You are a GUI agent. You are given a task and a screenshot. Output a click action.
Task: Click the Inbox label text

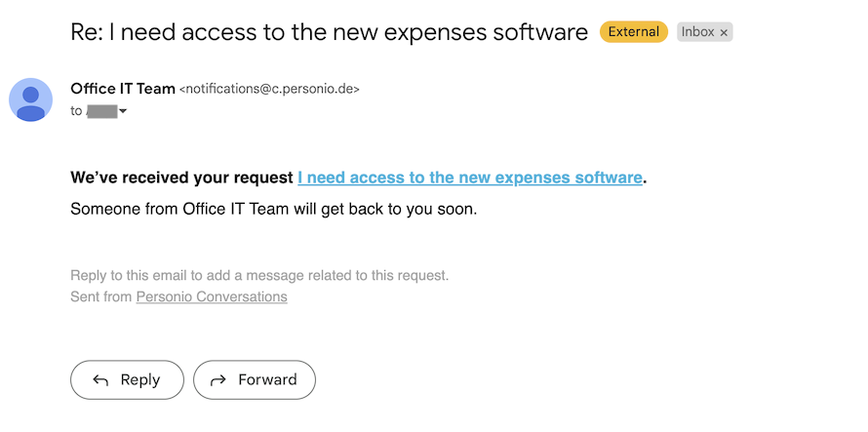click(697, 32)
